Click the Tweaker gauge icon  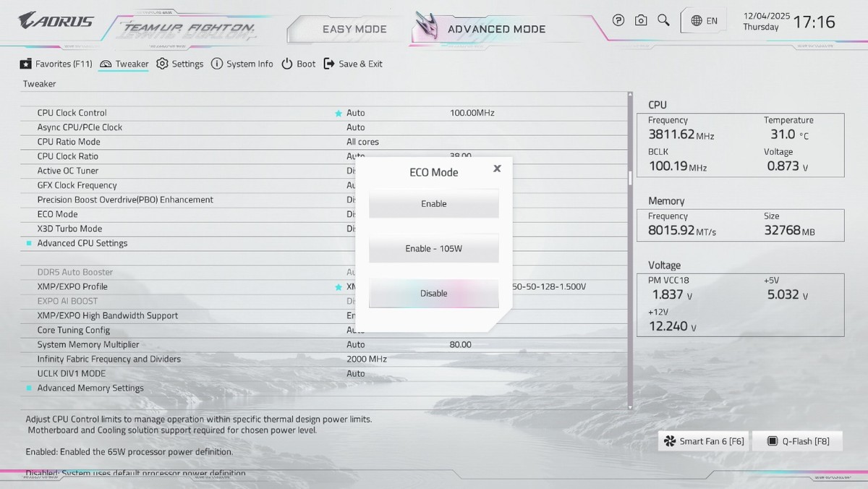106,64
